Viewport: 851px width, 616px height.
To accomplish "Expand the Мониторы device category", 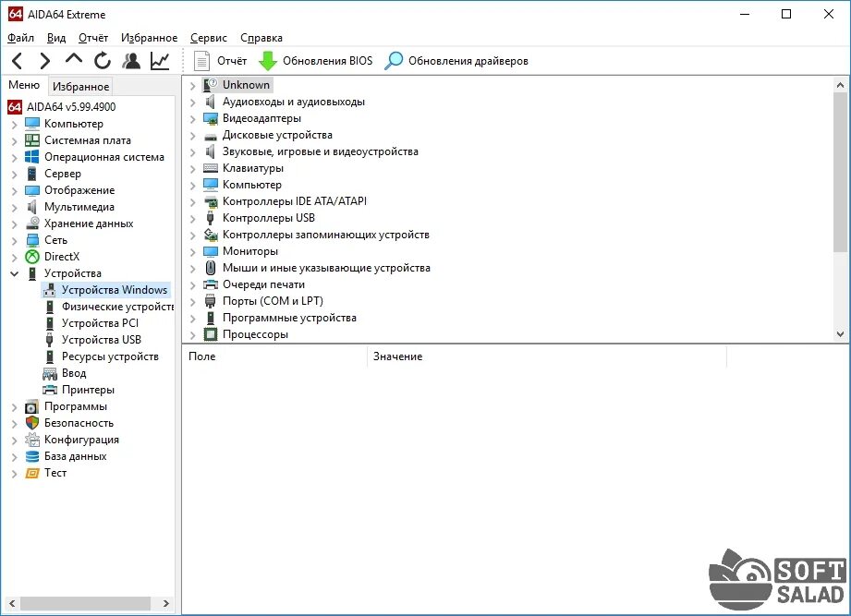I will coord(192,251).
